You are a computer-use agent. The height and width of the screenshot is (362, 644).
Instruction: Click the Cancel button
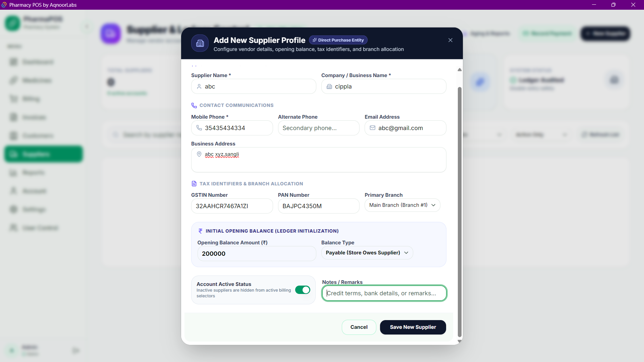(359, 327)
